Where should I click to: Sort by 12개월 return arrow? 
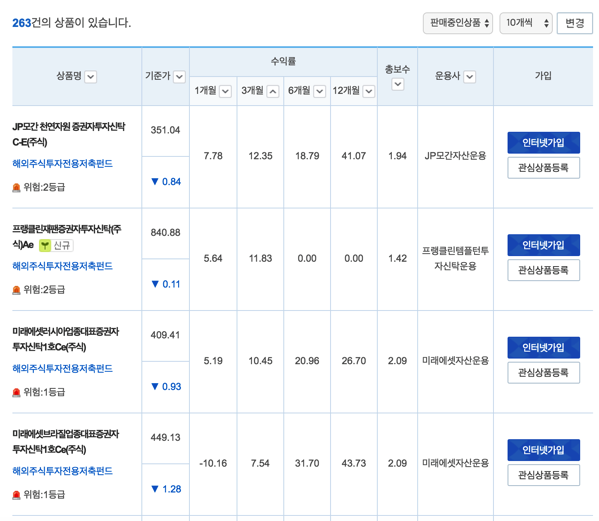coord(369,91)
